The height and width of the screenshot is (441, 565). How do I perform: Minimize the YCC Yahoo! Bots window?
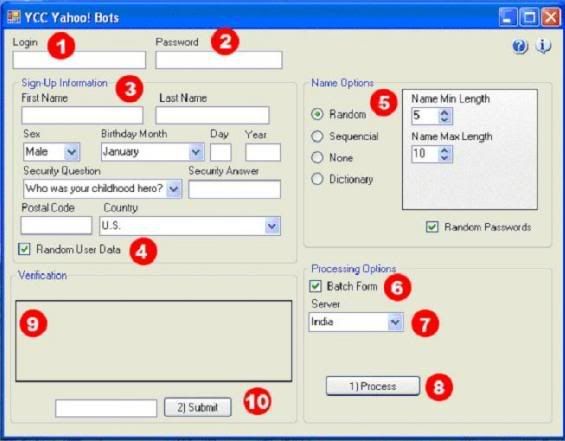pos(507,17)
